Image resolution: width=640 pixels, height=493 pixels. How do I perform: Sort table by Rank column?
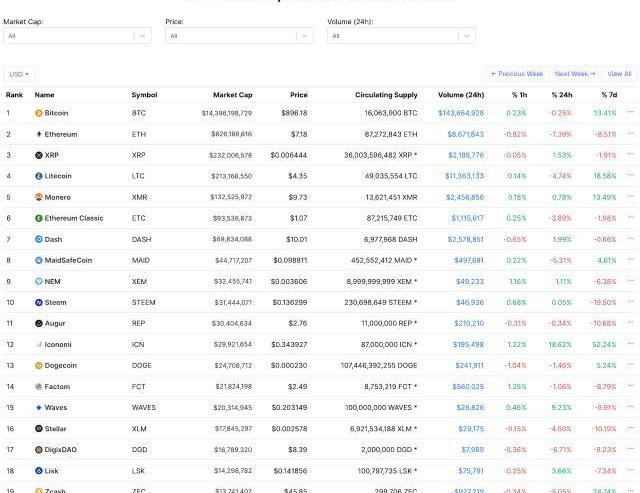pos(14,95)
